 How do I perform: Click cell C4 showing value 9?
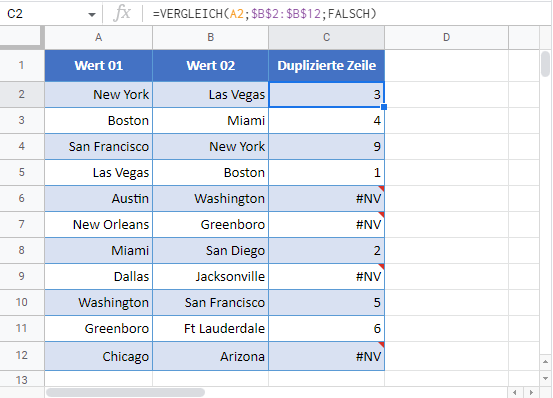pyautogui.click(x=327, y=146)
